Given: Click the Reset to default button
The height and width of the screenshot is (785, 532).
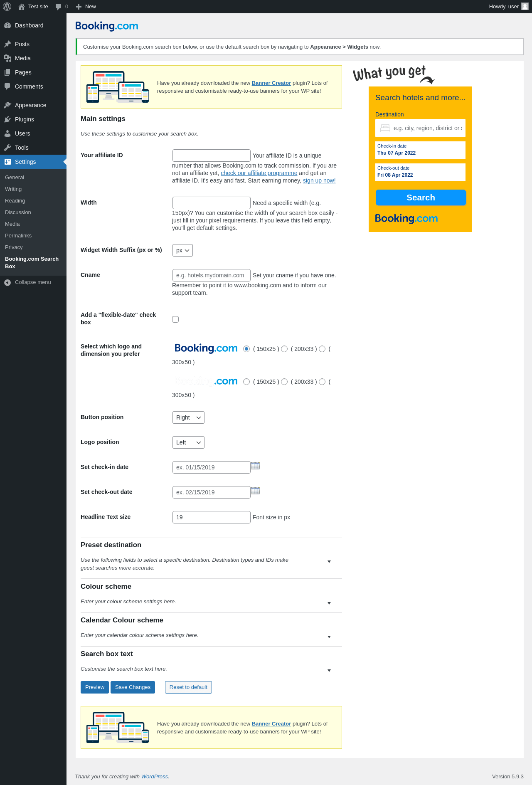Looking at the screenshot, I should (x=188, y=687).
